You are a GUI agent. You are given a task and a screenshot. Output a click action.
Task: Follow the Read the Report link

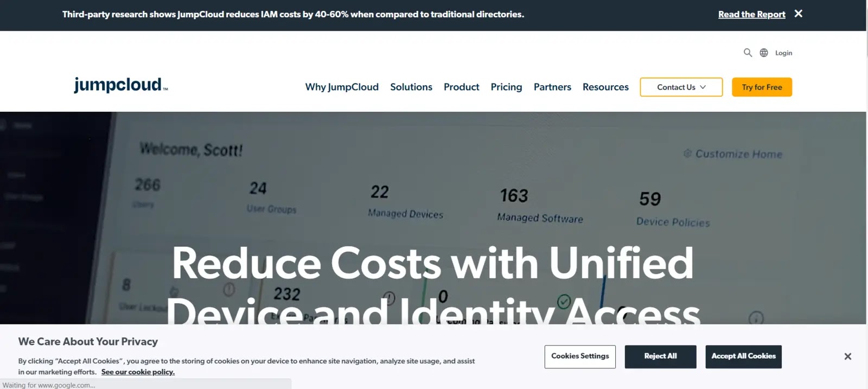[x=752, y=14]
